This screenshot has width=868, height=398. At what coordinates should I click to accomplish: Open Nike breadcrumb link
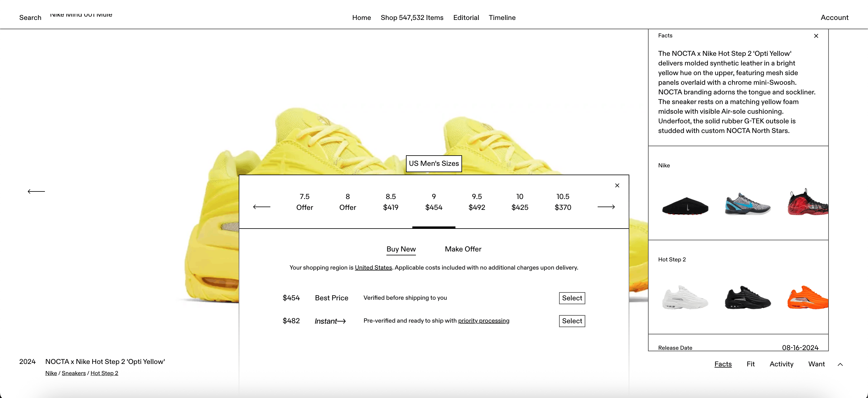pyautogui.click(x=51, y=373)
